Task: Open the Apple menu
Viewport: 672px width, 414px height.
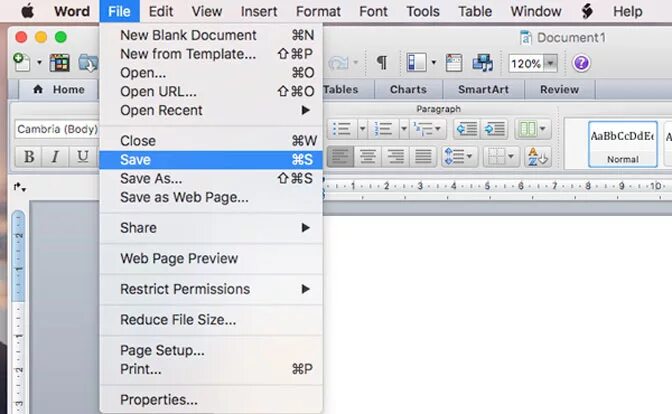Action: (27, 12)
